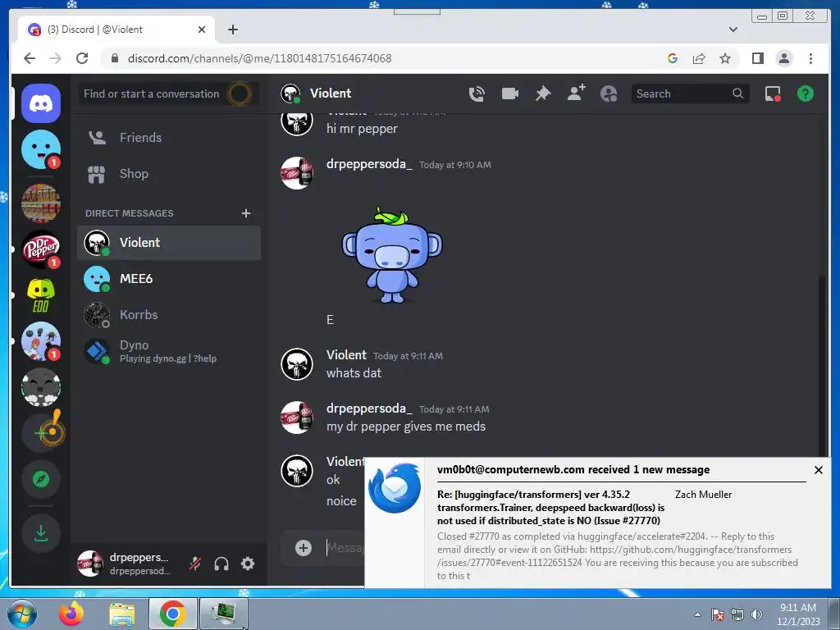Image resolution: width=840 pixels, height=630 pixels.
Task: Toggle deafen headphones in user panel
Action: pyautogui.click(x=221, y=564)
